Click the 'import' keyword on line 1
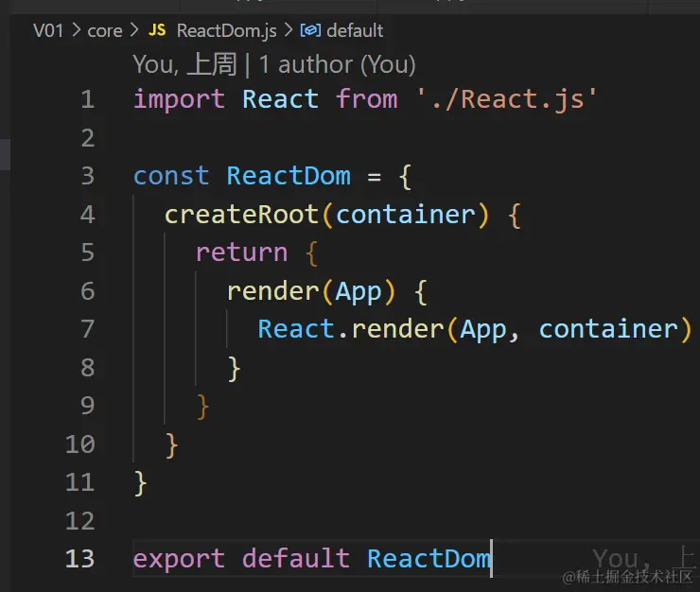 [180, 99]
